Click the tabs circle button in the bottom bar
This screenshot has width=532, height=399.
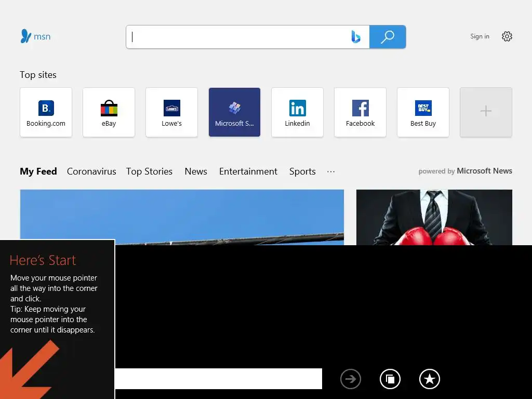(x=390, y=379)
